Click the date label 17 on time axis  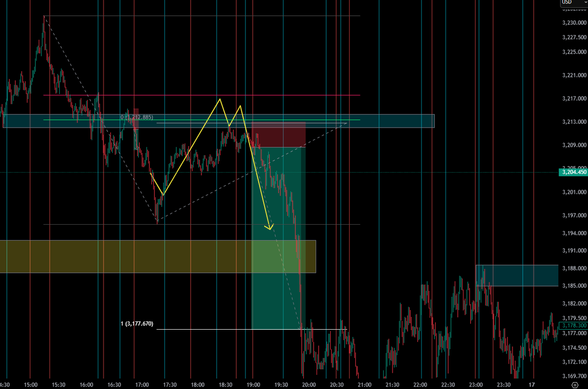[x=532, y=385]
